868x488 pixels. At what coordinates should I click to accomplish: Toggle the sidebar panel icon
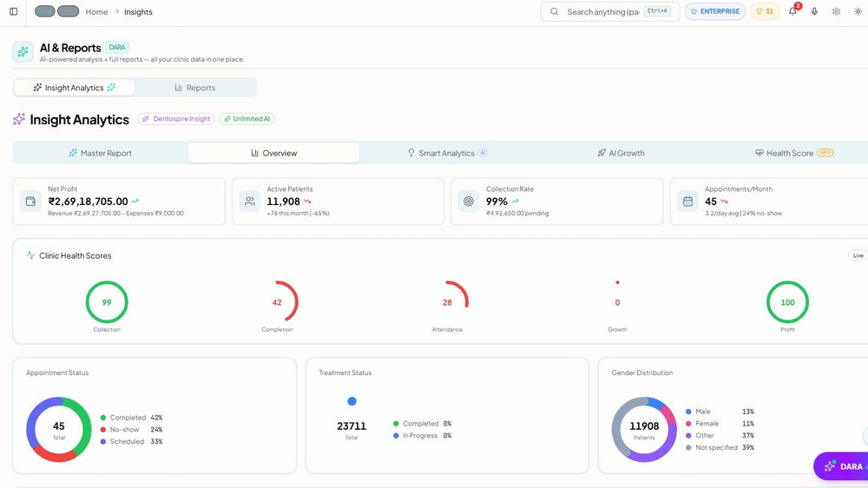[x=14, y=11]
